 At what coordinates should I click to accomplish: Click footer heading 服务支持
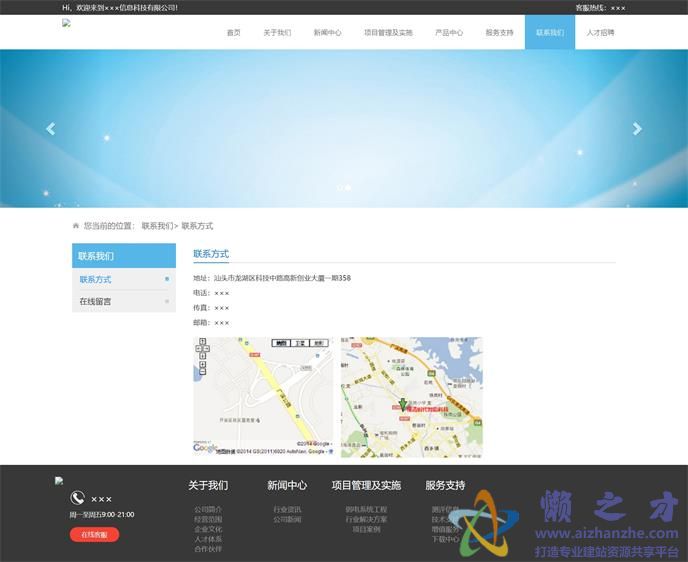pyautogui.click(x=445, y=485)
